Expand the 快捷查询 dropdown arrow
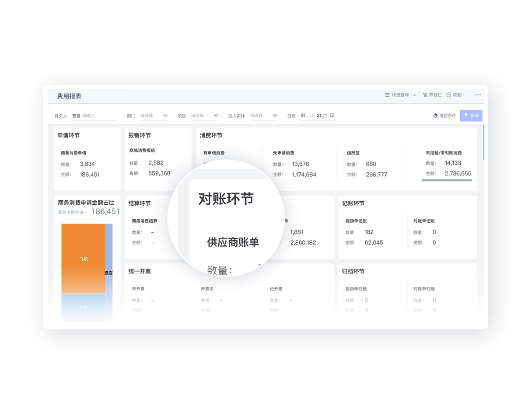Image resolution: width=525 pixels, height=420 pixels. tap(414, 95)
